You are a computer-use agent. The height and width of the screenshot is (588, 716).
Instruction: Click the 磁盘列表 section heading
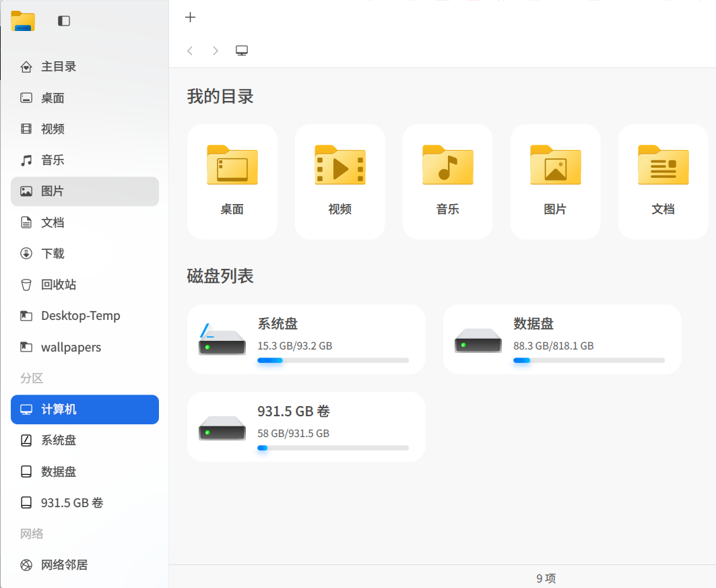(x=220, y=276)
